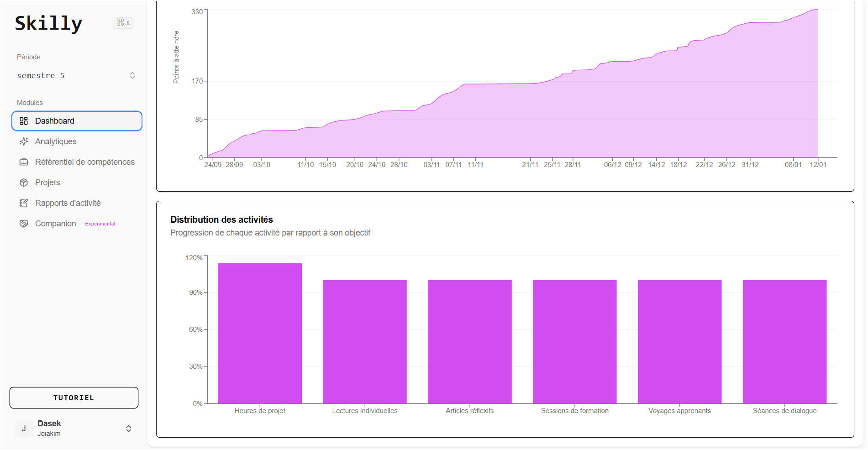
Task: Click the Analytiques sparkle icon
Action: [x=24, y=141]
